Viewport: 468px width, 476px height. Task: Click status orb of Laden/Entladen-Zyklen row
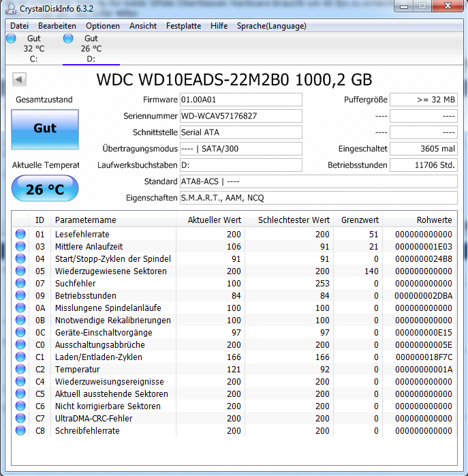click(20, 357)
